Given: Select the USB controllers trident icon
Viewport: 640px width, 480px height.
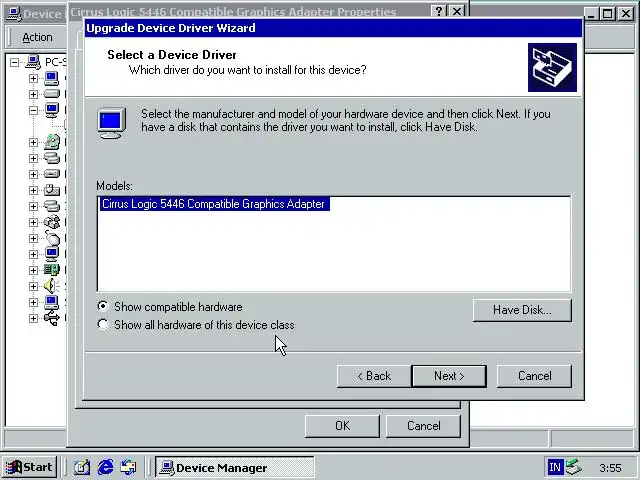Looking at the screenshot, I should click(52, 318).
